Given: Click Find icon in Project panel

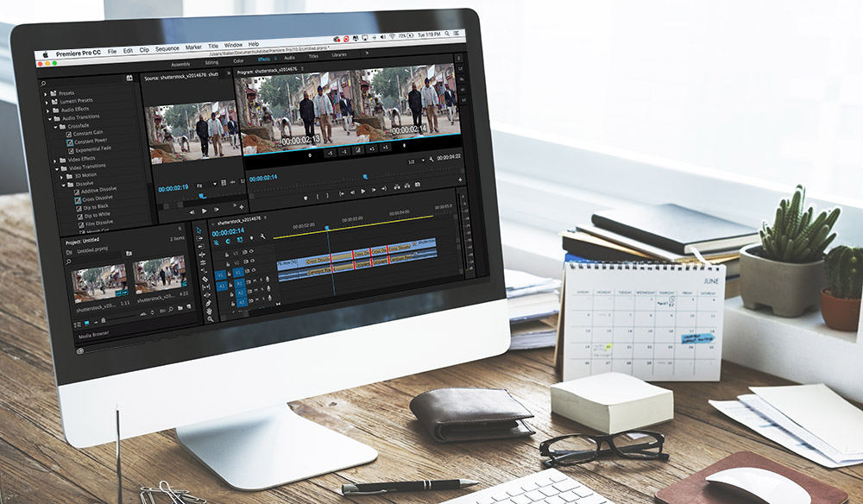Looking at the screenshot, I should [171, 309].
